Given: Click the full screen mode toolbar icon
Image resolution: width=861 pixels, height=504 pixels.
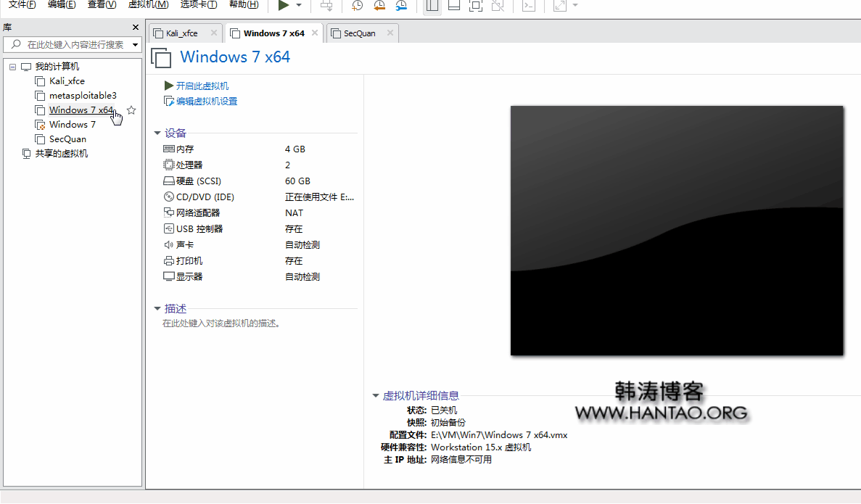Looking at the screenshot, I should click(x=476, y=6).
